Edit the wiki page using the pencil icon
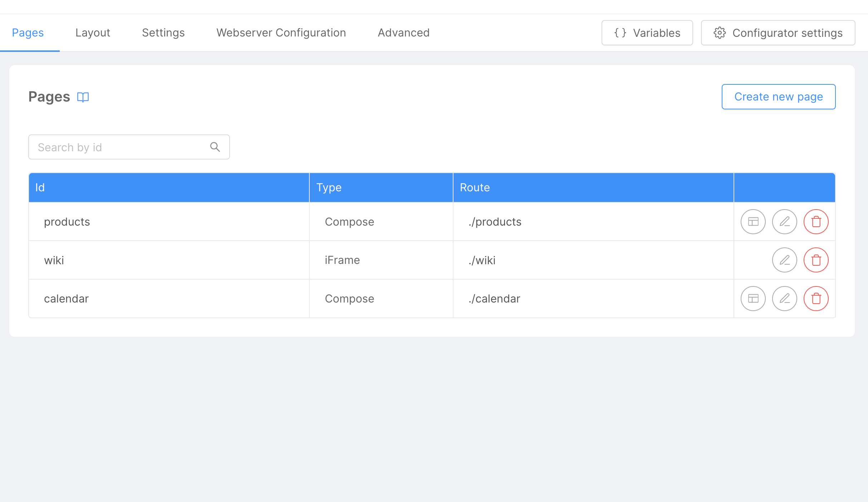 coord(784,260)
